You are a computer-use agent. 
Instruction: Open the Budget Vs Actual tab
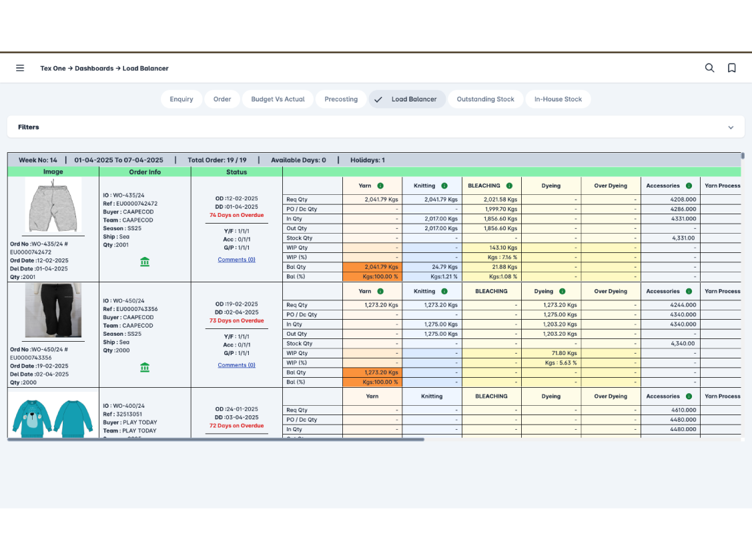tap(278, 99)
